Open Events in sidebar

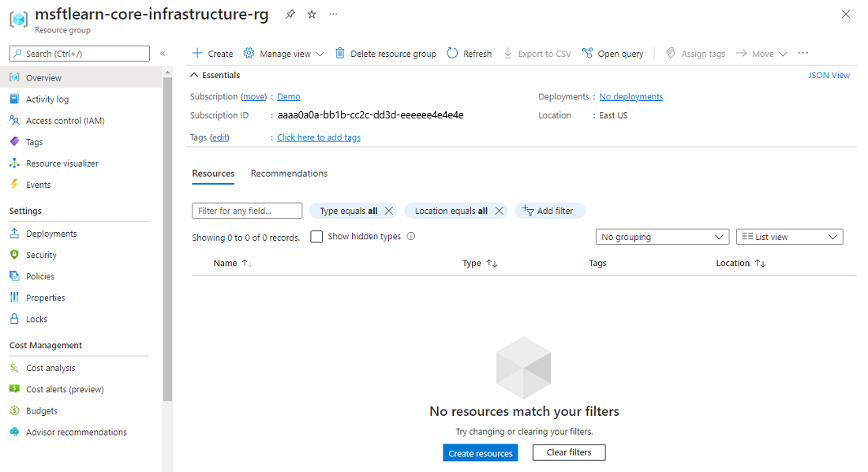pos(38,185)
